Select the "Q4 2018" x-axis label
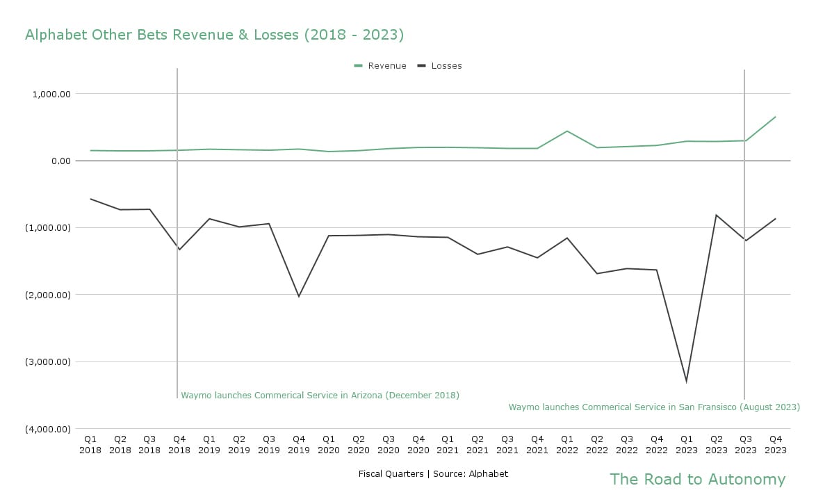The height and width of the screenshot is (504, 816). (x=179, y=445)
